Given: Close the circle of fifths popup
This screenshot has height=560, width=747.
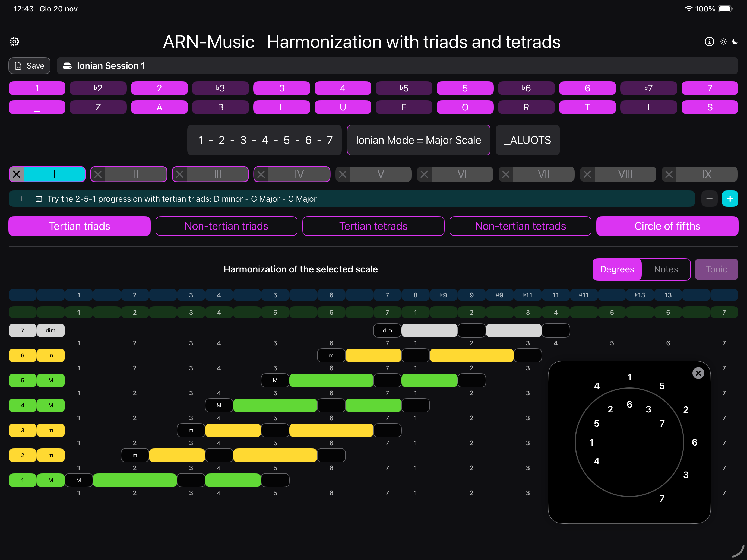Looking at the screenshot, I should click(x=698, y=373).
